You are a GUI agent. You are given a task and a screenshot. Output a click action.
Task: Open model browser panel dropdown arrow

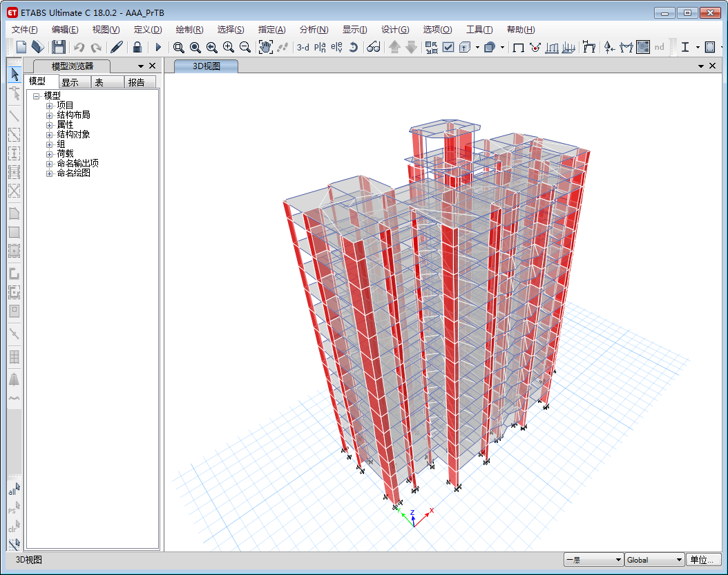[x=141, y=66]
